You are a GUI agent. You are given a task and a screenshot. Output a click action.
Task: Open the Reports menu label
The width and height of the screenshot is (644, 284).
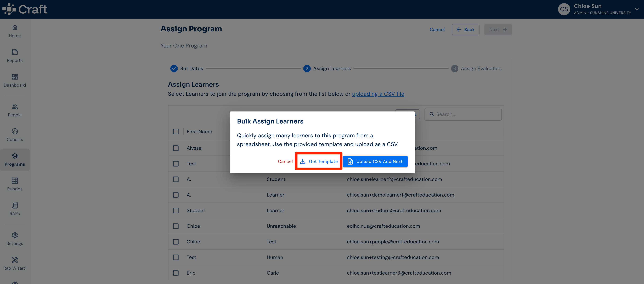(x=15, y=60)
